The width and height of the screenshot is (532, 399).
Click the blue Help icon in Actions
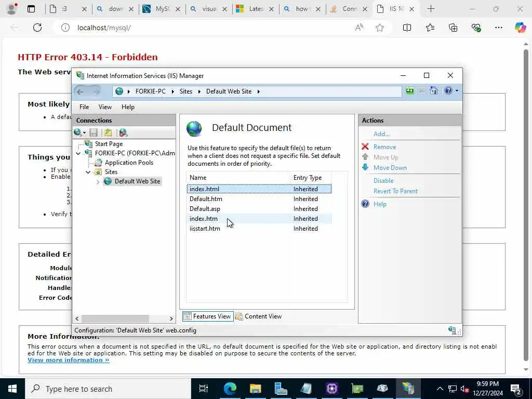[365, 204]
